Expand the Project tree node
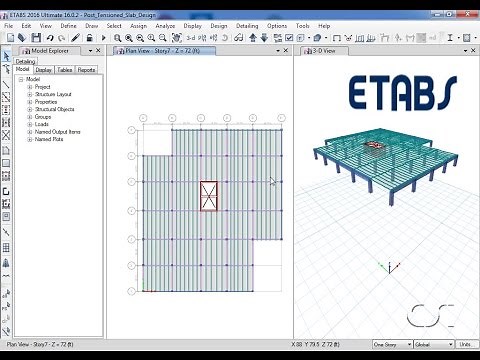 coord(30,87)
